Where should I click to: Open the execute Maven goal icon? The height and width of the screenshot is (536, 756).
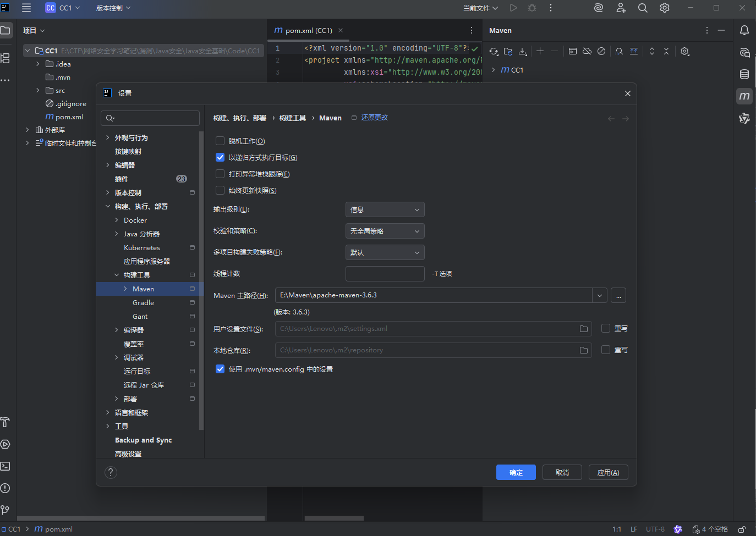click(x=573, y=51)
